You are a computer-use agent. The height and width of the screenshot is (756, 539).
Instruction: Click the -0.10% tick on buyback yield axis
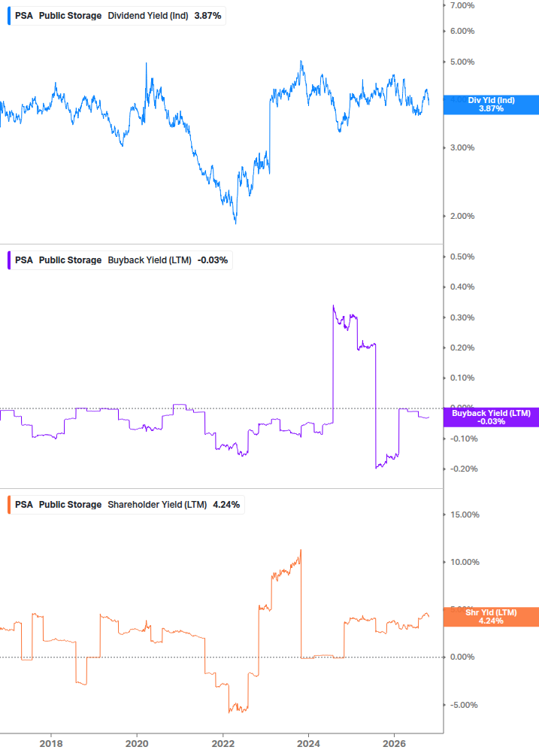(464, 439)
